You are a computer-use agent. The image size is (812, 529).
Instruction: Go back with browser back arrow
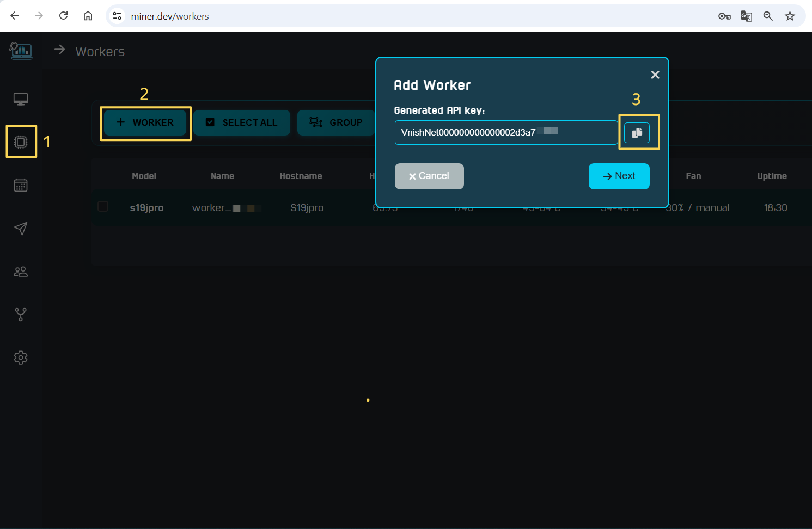[15, 16]
